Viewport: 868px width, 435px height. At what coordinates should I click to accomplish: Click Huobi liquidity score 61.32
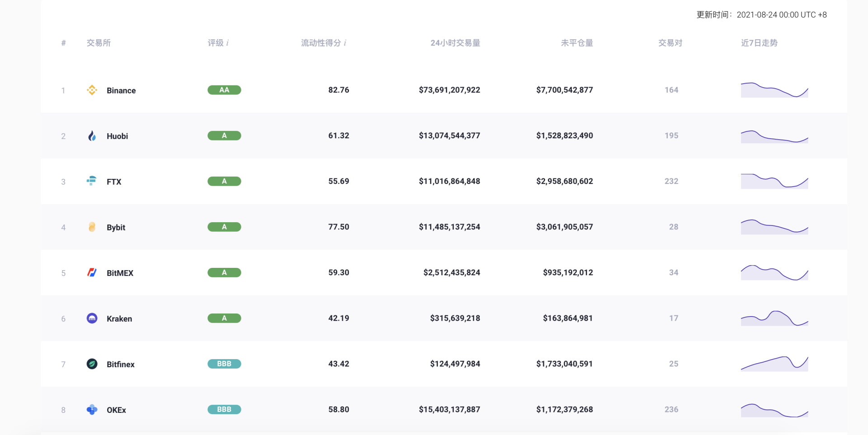pyautogui.click(x=339, y=136)
